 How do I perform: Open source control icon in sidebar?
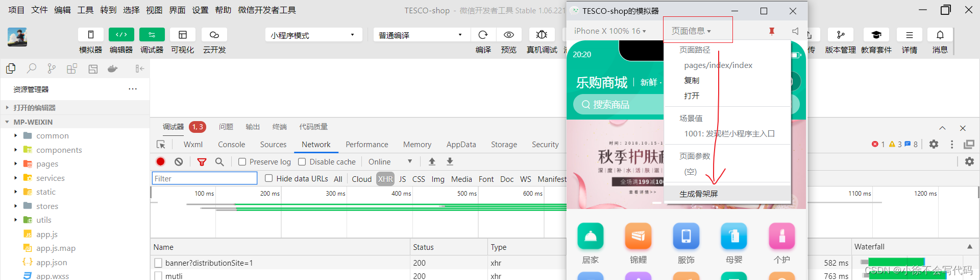52,68
